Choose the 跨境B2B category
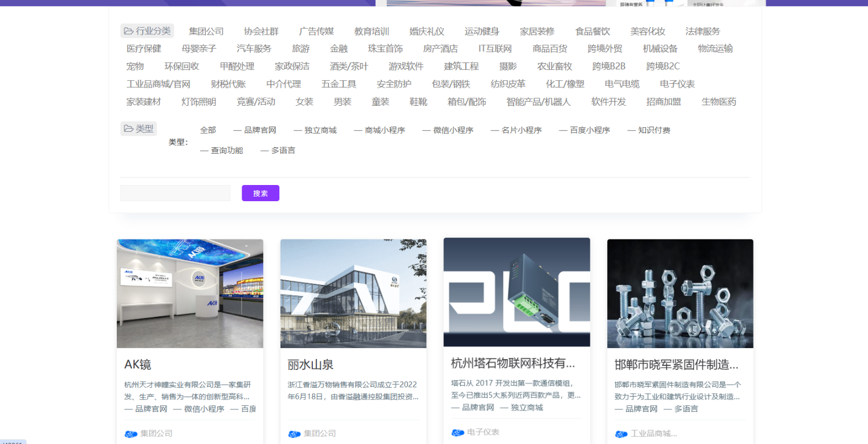The width and height of the screenshot is (868, 444). tap(609, 66)
